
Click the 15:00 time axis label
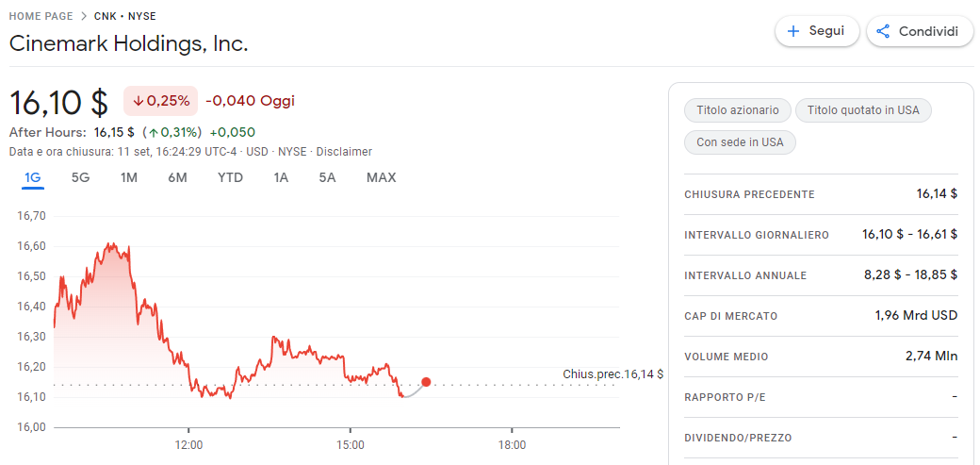tap(350, 446)
